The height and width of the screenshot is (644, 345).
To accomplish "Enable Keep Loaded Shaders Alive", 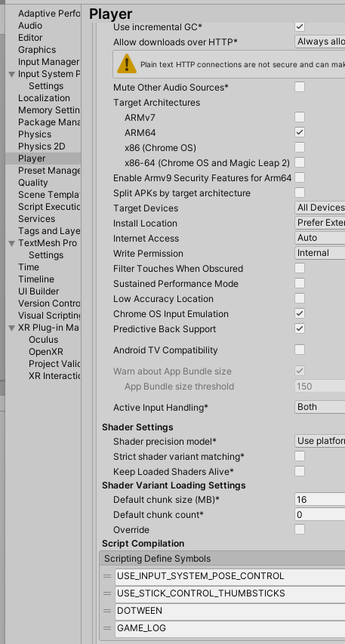I will coord(300,471).
